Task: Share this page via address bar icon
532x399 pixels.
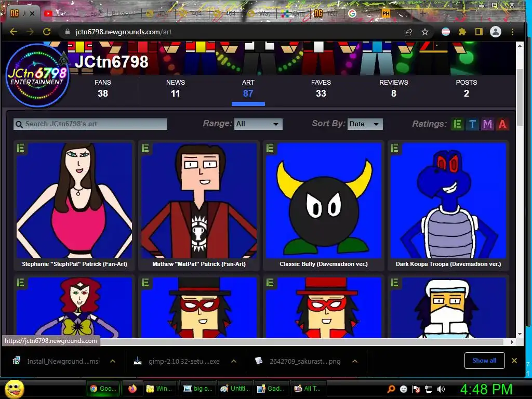Action: coord(408,32)
